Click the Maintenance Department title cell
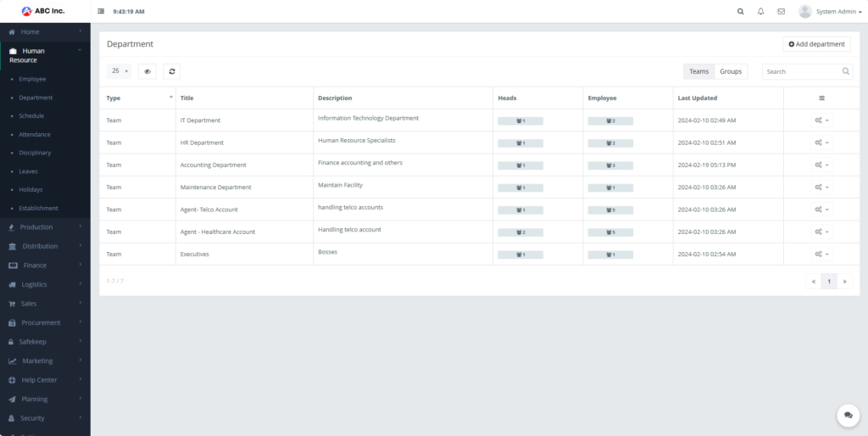 coord(245,187)
